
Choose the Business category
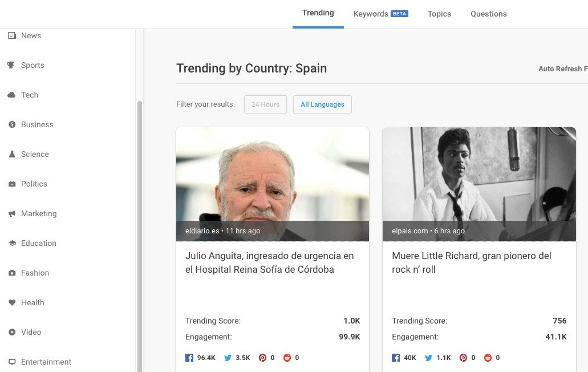click(x=37, y=124)
